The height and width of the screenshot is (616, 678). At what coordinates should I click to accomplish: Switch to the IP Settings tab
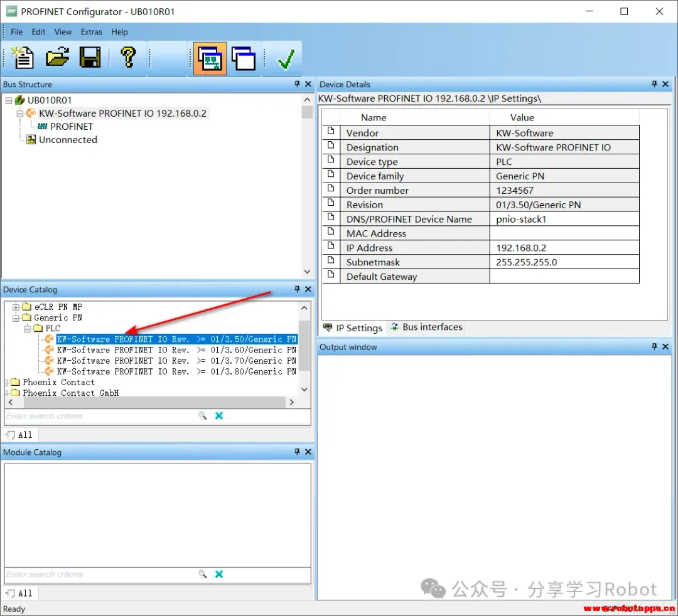353,328
